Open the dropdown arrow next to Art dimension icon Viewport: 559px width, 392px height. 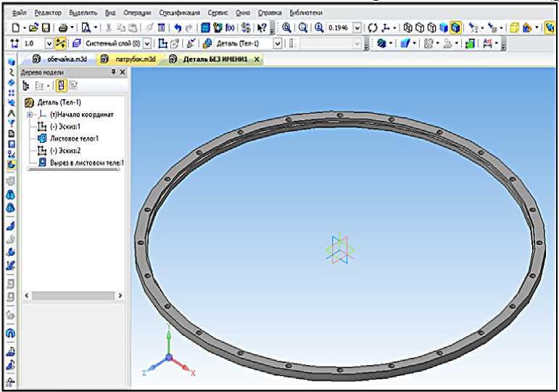tap(496, 43)
